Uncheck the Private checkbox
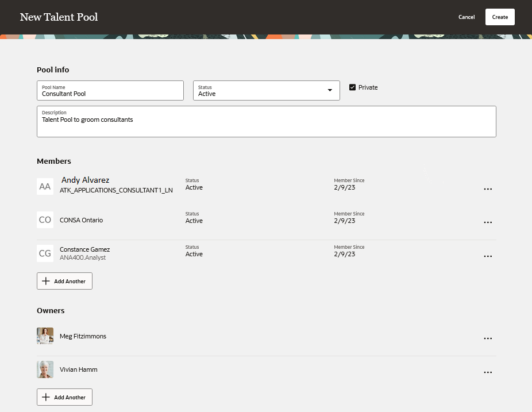 pos(353,87)
